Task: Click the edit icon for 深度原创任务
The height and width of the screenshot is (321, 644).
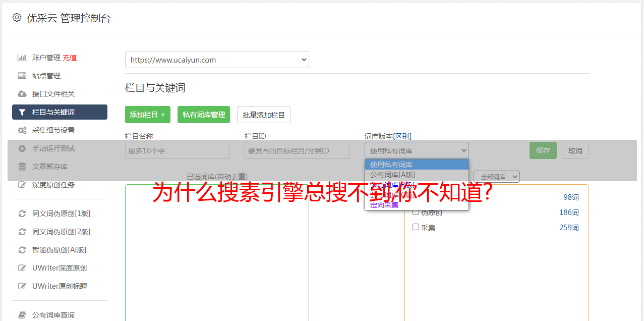Action: 22,185
